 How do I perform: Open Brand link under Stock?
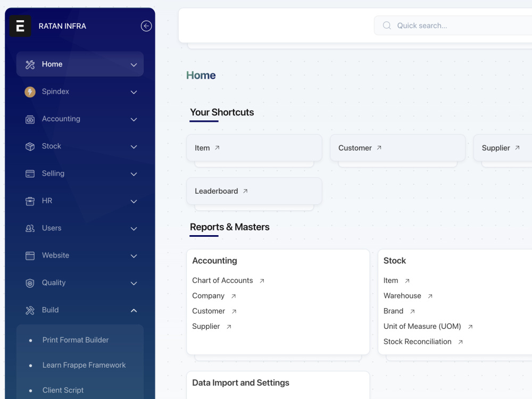[393, 311]
